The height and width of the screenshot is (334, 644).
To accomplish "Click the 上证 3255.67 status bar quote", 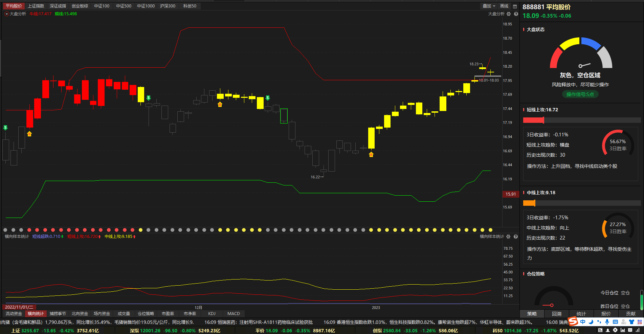I will point(55,331).
